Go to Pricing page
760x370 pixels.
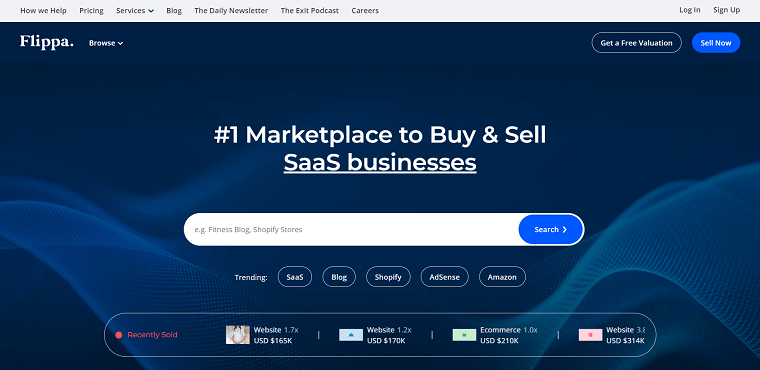click(x=91, y=10)
